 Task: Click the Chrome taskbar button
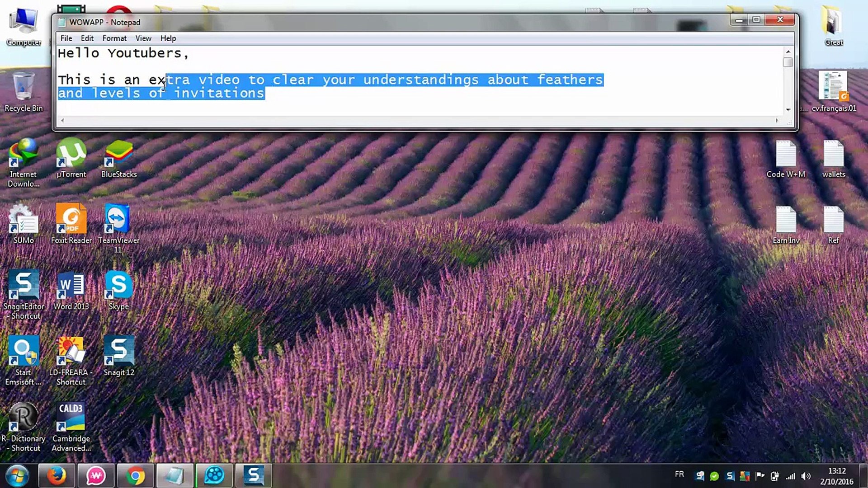pos(135,475)
